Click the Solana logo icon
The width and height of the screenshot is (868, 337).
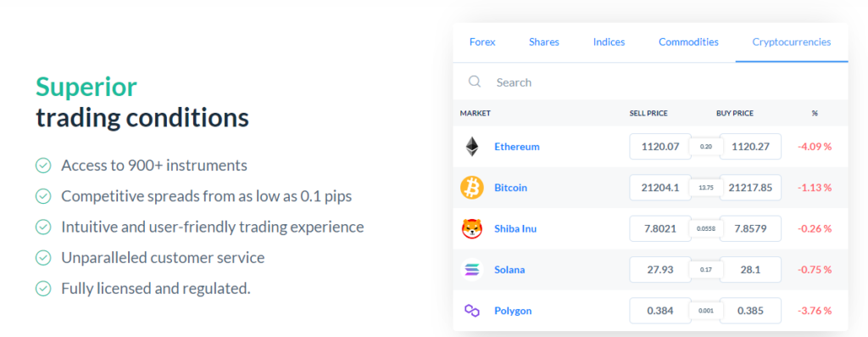click(x=471, y=270)
